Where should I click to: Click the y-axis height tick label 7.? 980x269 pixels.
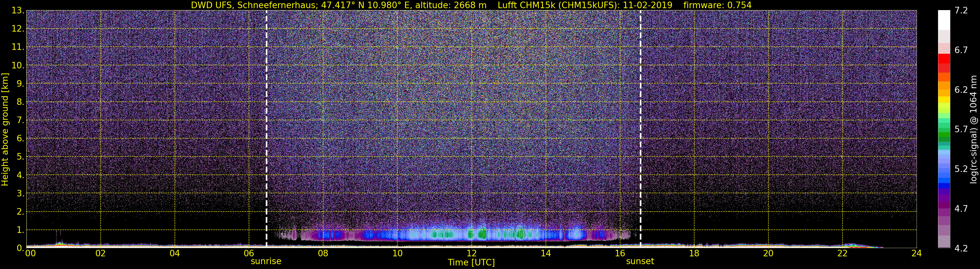pyautogui.click(x=20, y=120)
